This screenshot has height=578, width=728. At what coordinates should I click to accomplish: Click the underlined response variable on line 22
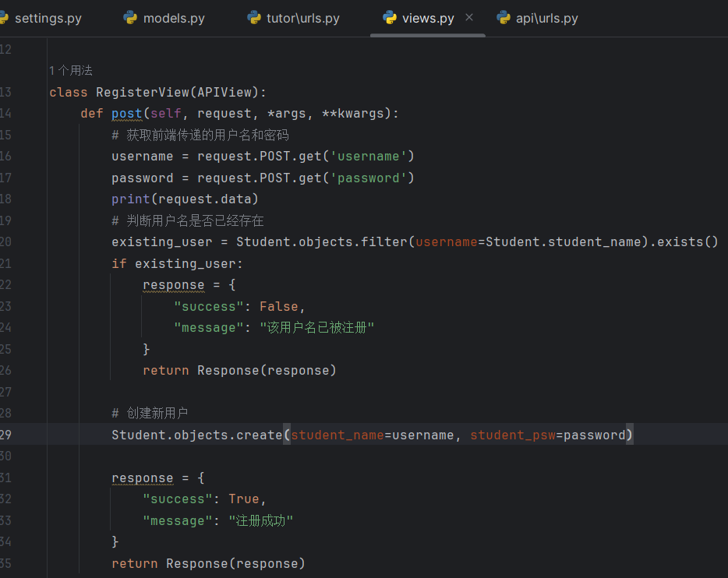click(x=173, y=285)
